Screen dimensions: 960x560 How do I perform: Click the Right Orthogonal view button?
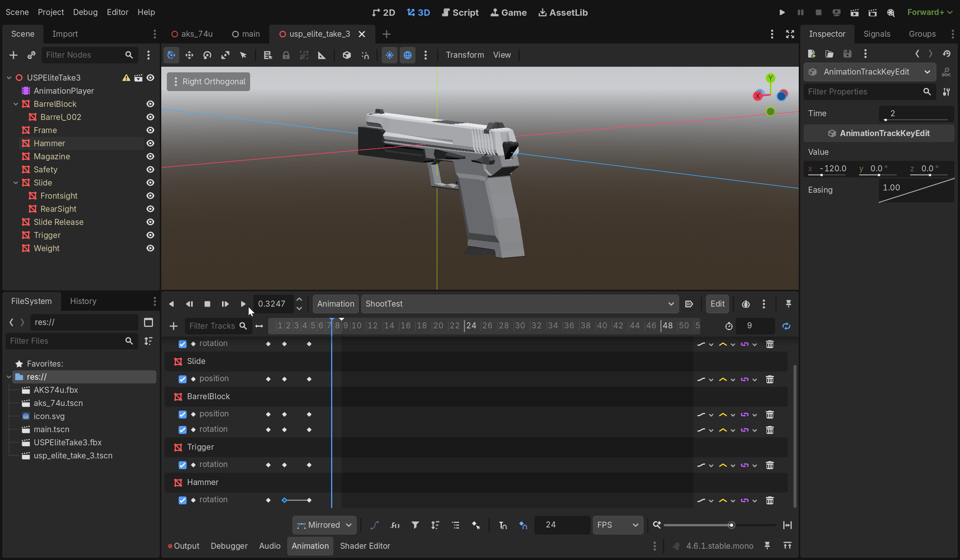(x=208, y=81)
